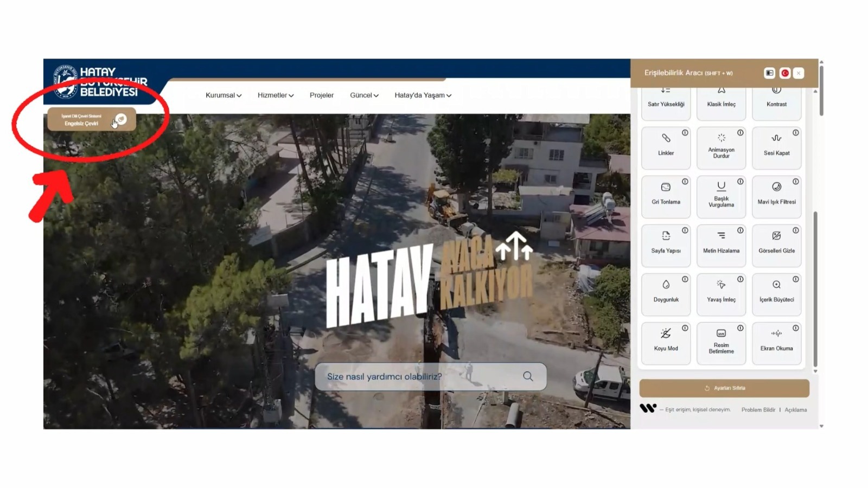Click the Problem Bildir link
Screen dimensions: 868x488
coord(758,410)
